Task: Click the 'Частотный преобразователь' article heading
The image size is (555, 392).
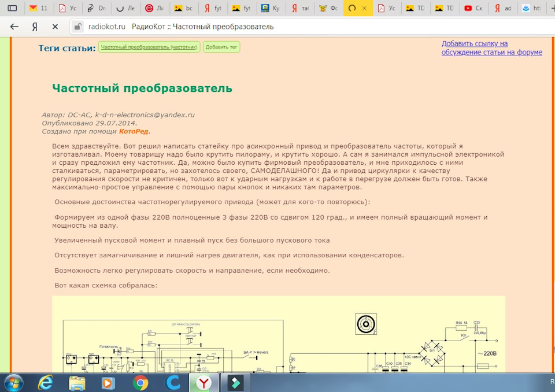Action: point(142,88)
